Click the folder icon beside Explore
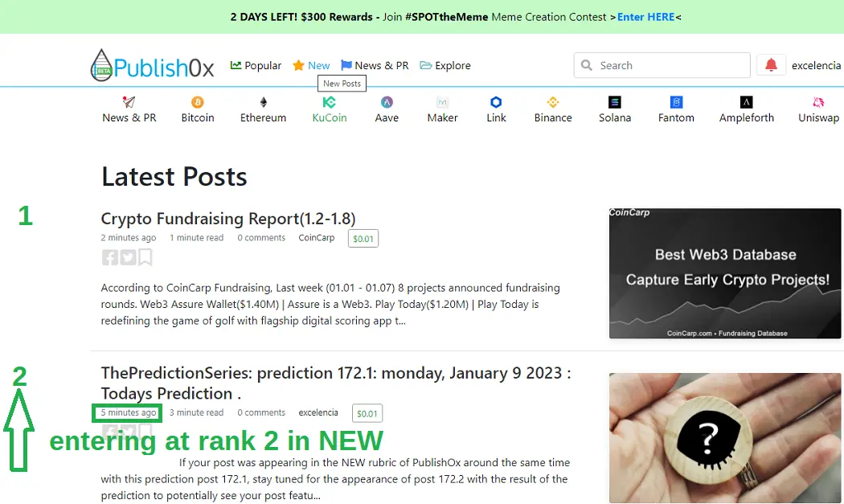The height and width of the screenshot is (504, 844). tap(426, 65)
